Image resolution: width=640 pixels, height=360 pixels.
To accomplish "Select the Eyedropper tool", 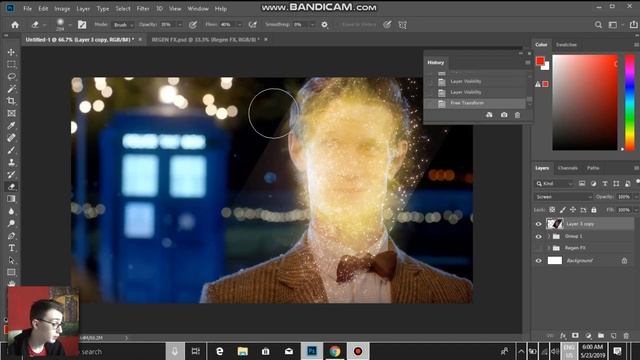I will coord(11,125).
